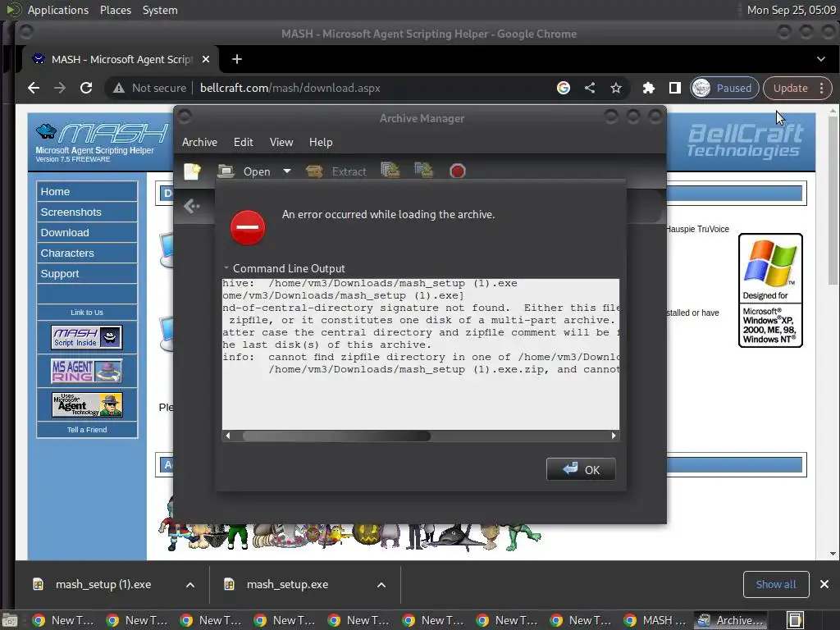Click Tell a Friend link
The width and height of the screenshot is (840, 630).
click(x=87, y=430)
